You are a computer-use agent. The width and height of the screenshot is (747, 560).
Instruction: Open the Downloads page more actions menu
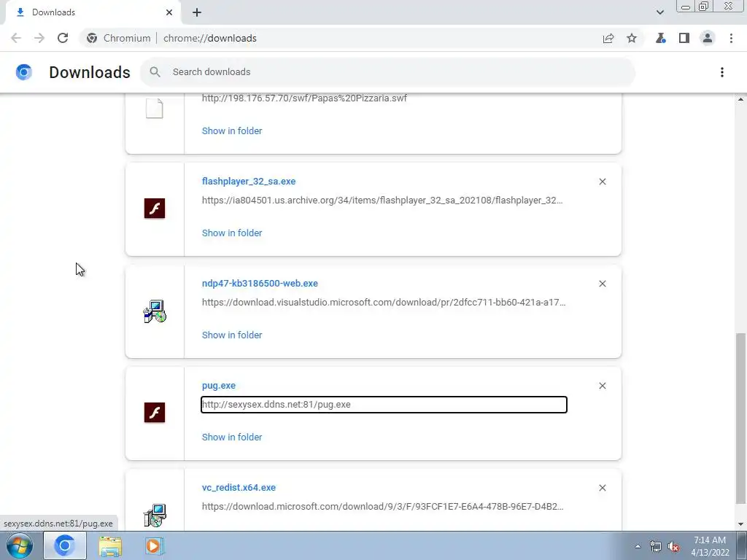pos(722,72)
